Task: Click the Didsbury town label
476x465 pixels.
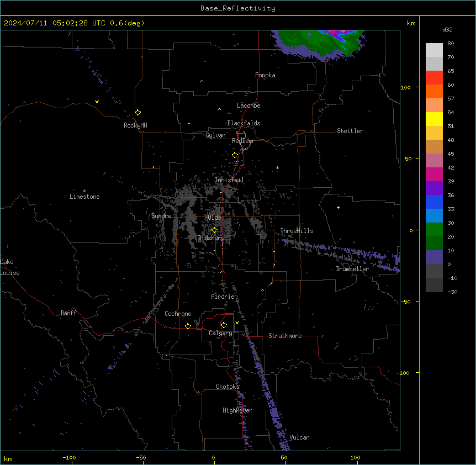Action: pos(211,238)
